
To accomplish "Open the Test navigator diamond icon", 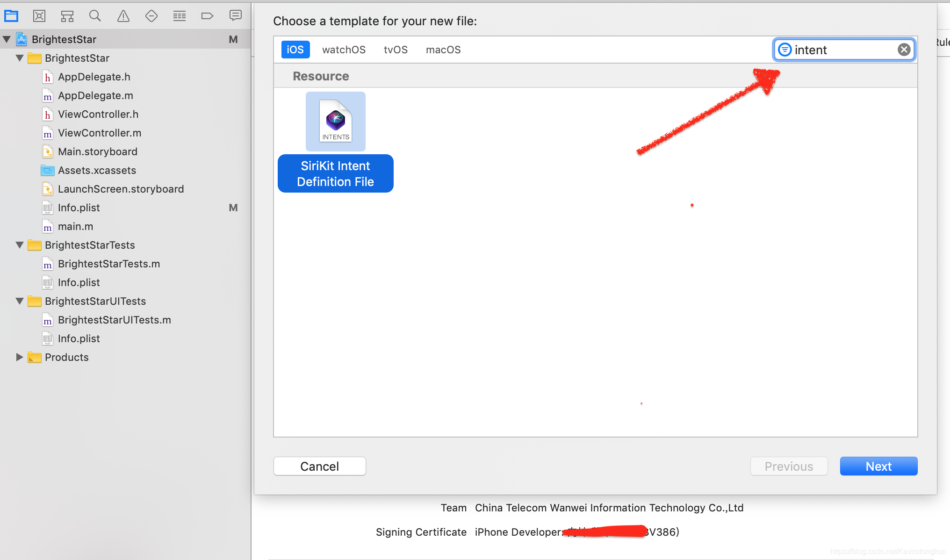I will 151,16.
